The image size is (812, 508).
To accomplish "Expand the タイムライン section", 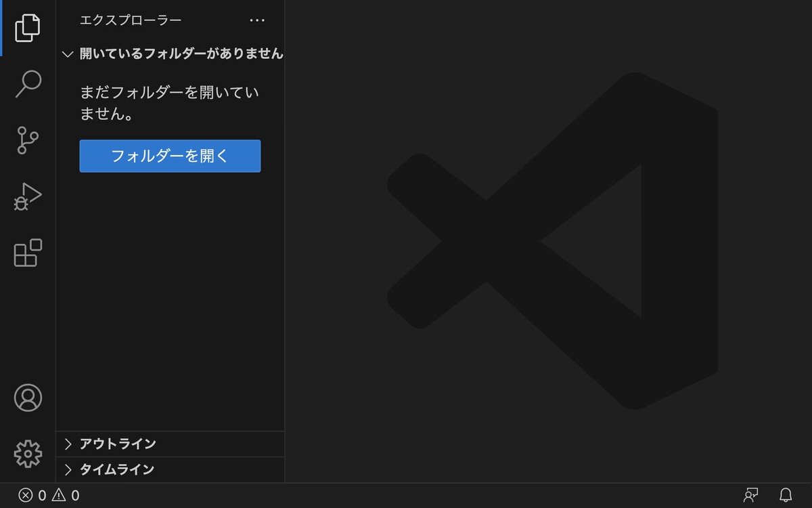I will click(x=170, y=469).
